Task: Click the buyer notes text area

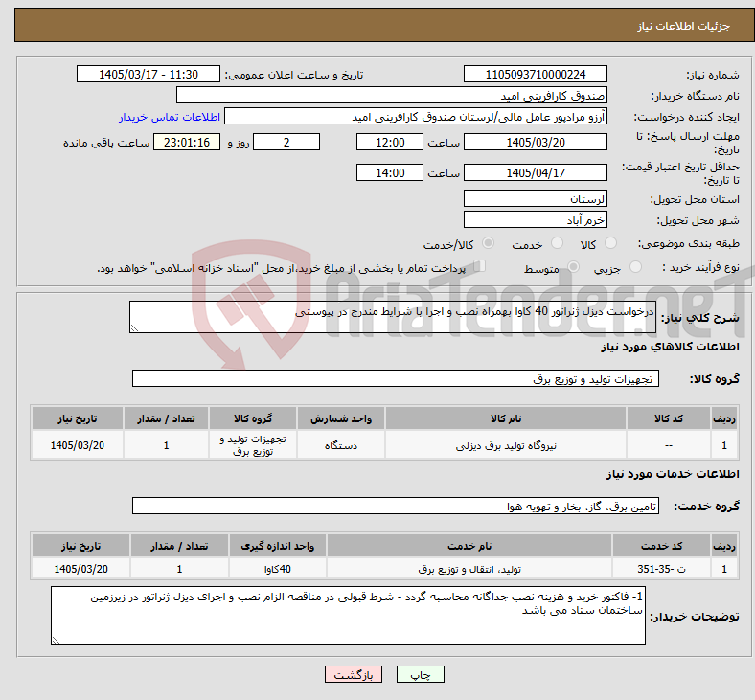Action: tap(348, 616)
